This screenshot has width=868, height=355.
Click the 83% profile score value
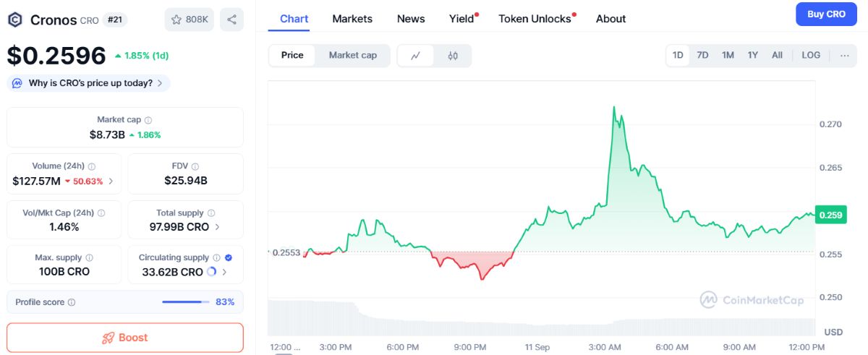point(225,302)
